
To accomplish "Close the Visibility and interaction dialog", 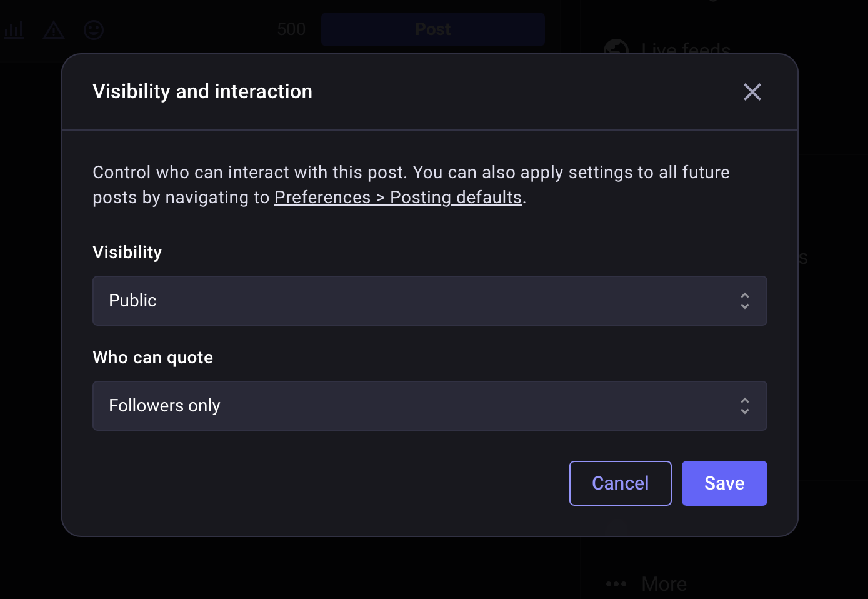I will (752, 92).
